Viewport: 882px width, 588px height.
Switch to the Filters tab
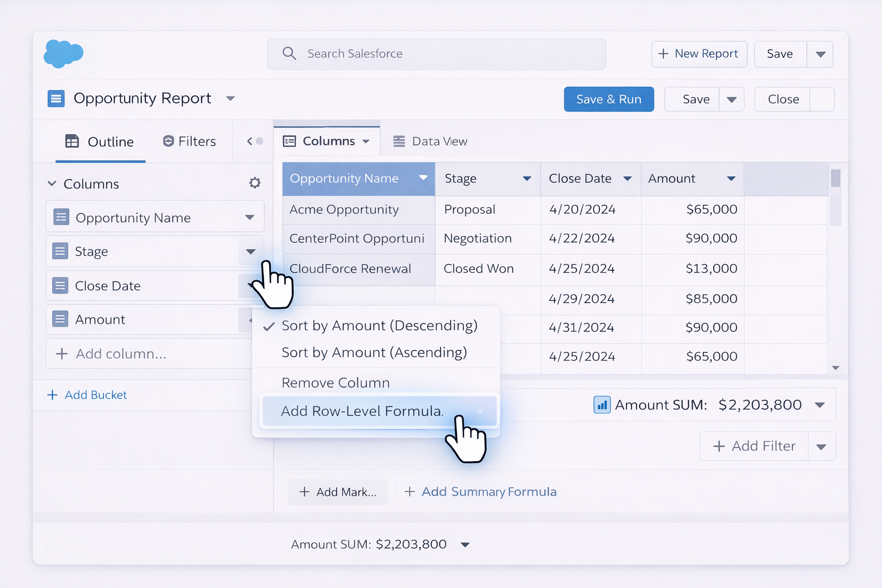189,141
